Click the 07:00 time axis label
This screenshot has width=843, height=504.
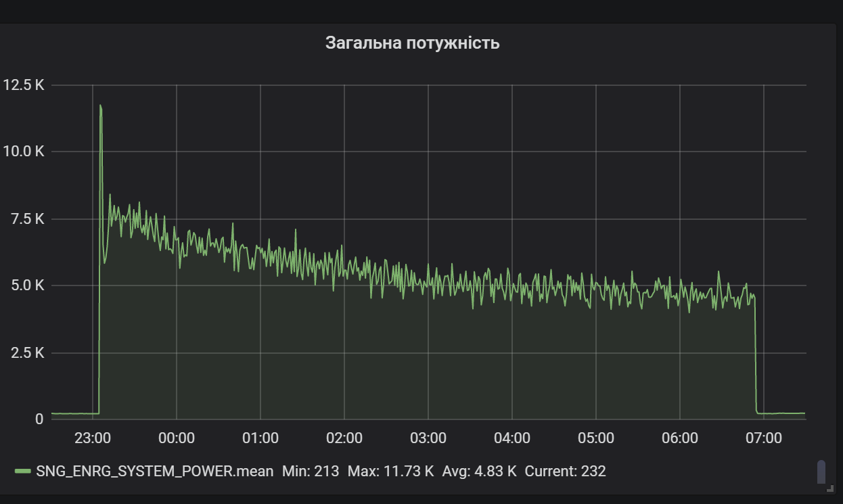(x=764, y=438)
